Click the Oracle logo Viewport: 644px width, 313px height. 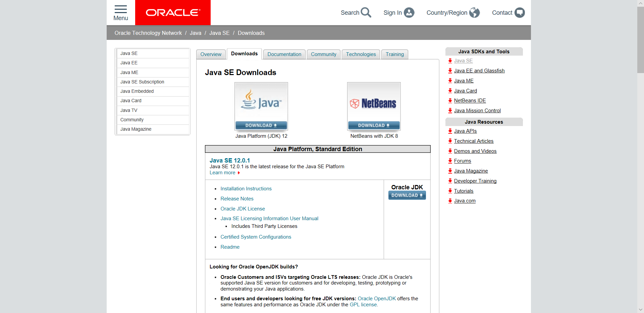pos(173,12)
